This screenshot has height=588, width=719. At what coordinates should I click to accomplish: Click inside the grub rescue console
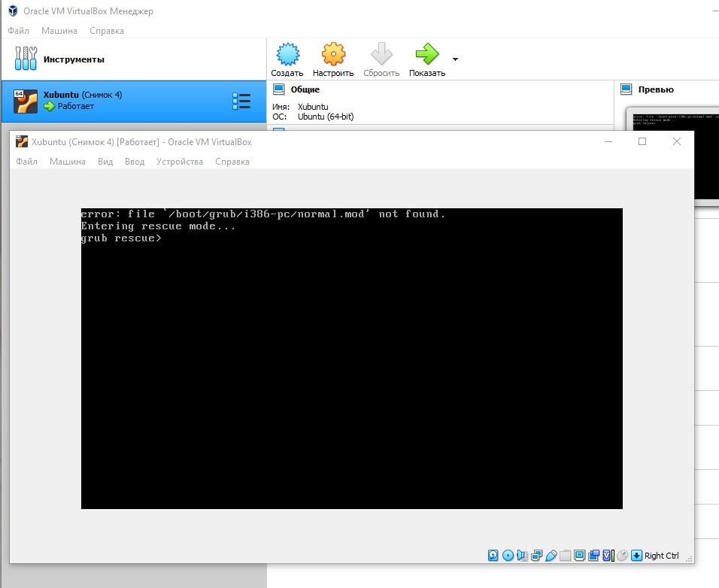click(352, 359)
